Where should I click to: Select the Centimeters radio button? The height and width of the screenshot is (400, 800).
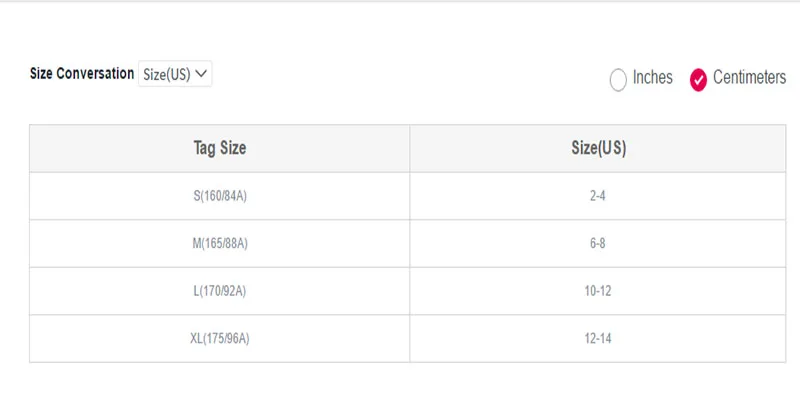click(x=698, y=80)
